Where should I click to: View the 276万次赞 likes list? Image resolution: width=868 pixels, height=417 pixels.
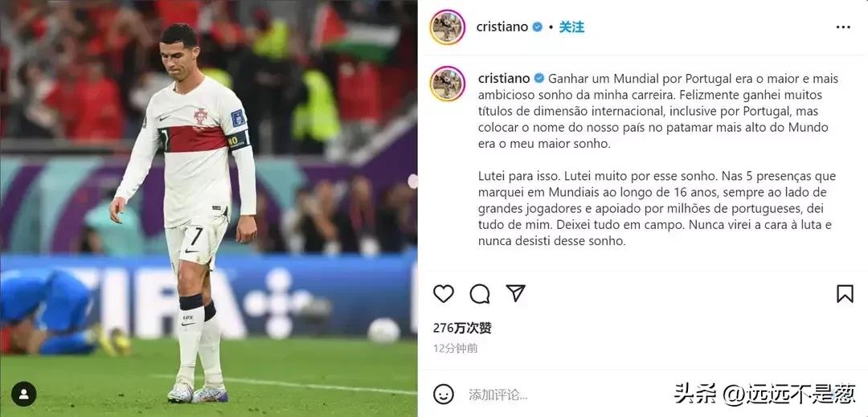point(462,328)
